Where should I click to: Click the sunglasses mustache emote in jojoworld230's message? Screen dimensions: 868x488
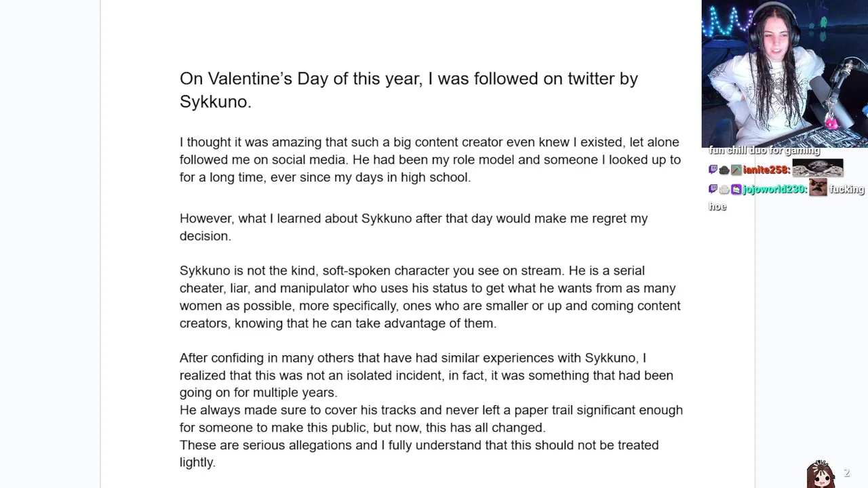point(818,189)
